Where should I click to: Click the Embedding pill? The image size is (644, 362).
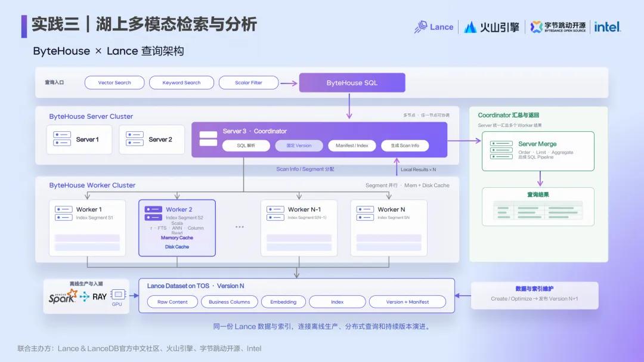click(x=283, y=302)
